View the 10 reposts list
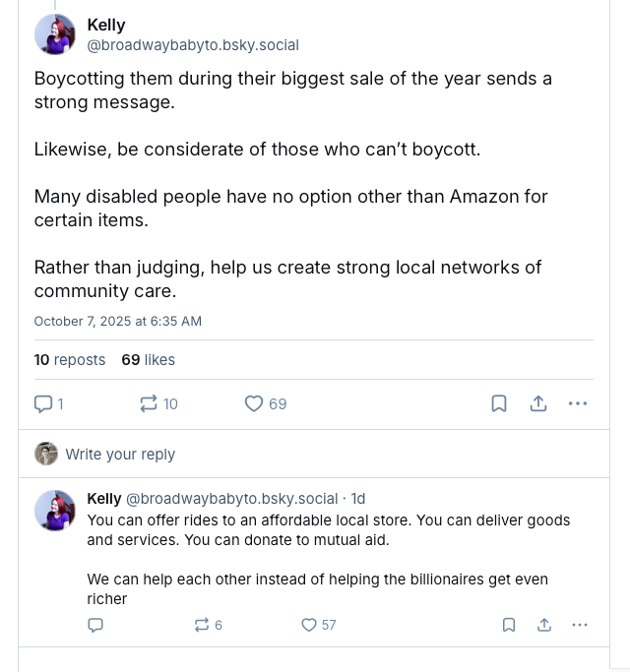630x672 pixels. click(x=70, y=360)
